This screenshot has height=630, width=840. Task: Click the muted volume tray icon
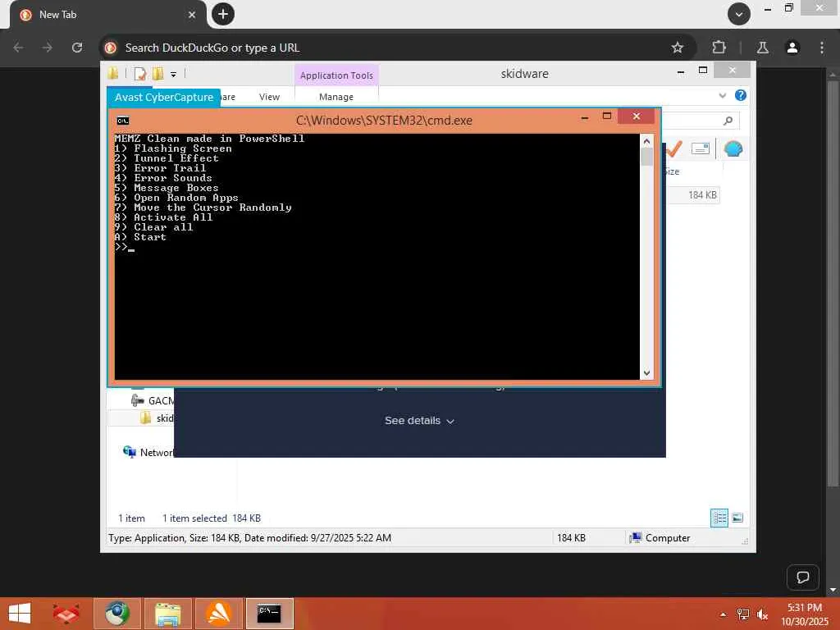click(762, 614)
